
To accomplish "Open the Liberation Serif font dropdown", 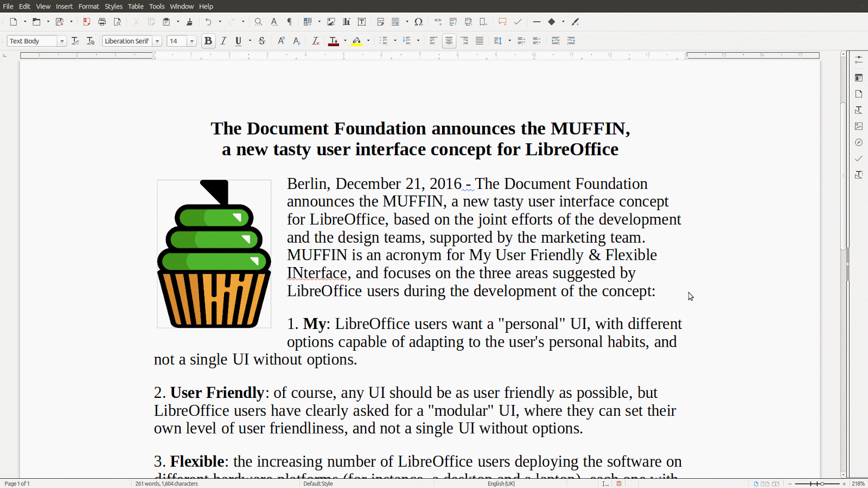I will 157,41.
